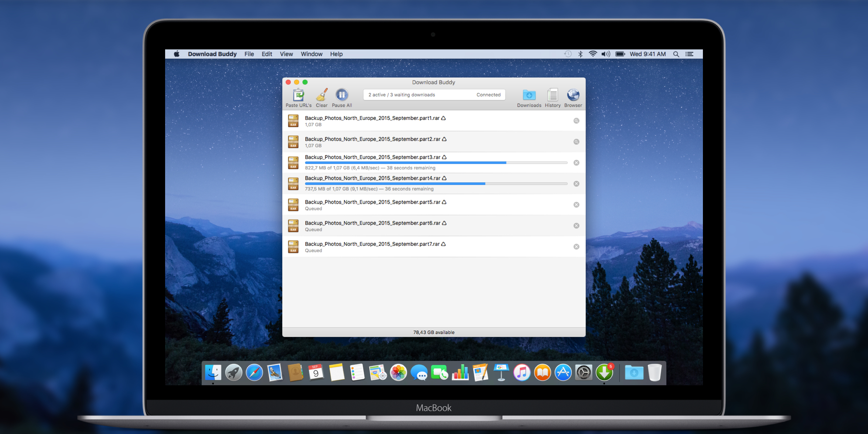Open Finder from the dock

point(213,372)
